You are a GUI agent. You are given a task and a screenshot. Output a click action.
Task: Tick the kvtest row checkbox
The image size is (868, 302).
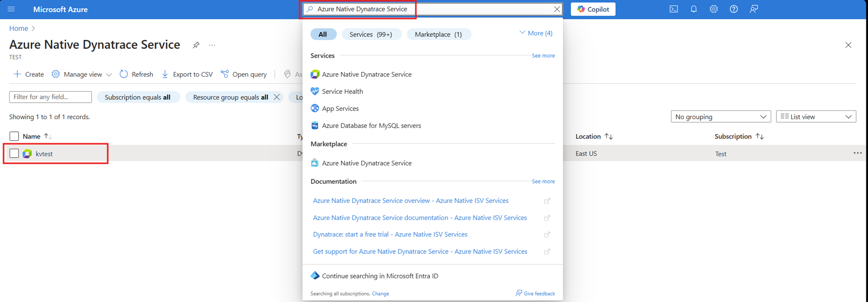click(14, 153)
